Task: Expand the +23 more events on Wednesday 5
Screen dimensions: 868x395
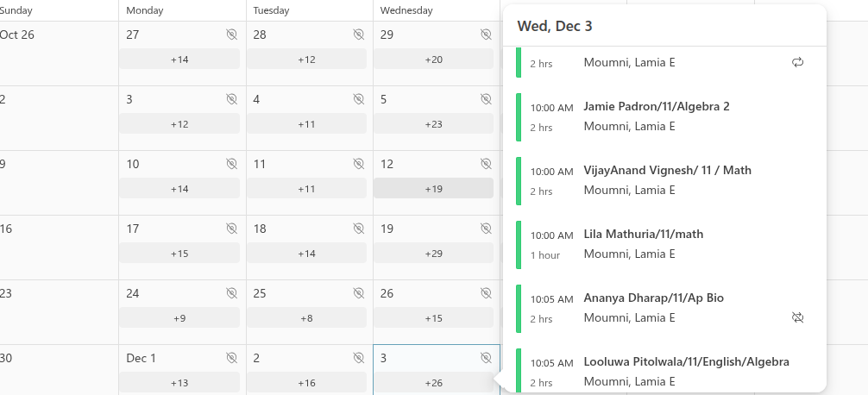Action: pyautogui.click(x=433, y=124)
